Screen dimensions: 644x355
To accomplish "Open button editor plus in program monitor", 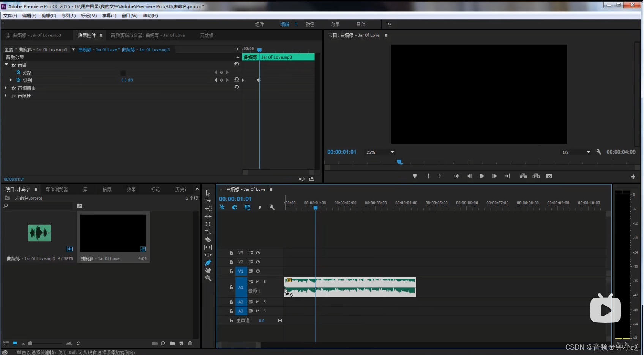I will tap(633, 176).
